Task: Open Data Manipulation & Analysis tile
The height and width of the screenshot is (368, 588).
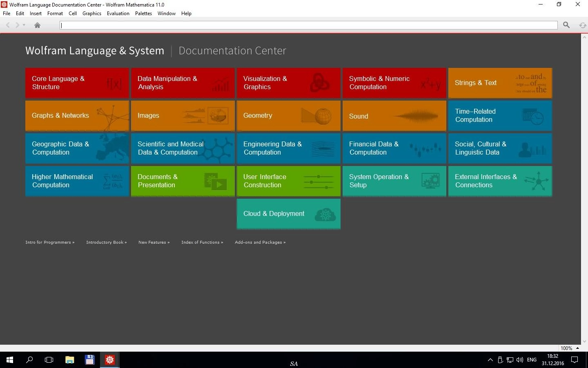Action: click(183, 83)
